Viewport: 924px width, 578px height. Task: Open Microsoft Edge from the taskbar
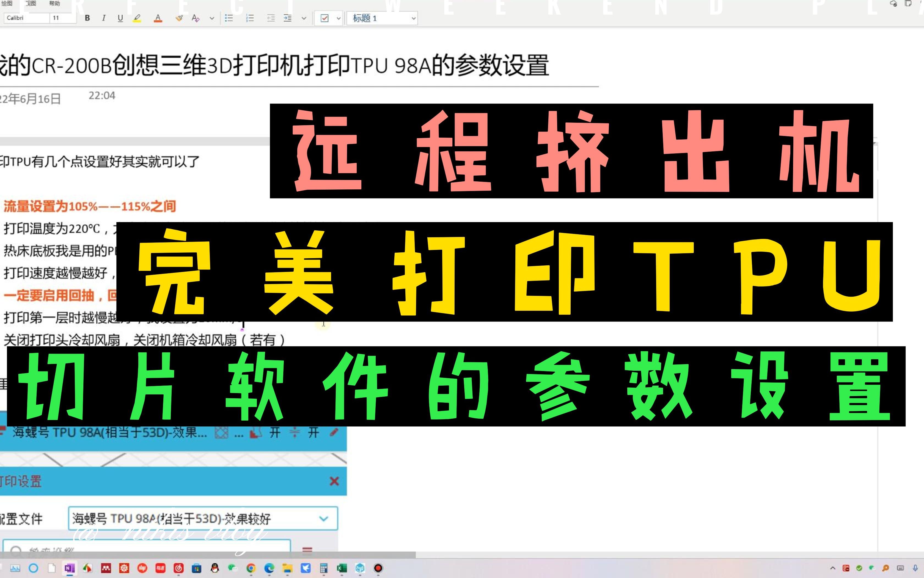269,568
